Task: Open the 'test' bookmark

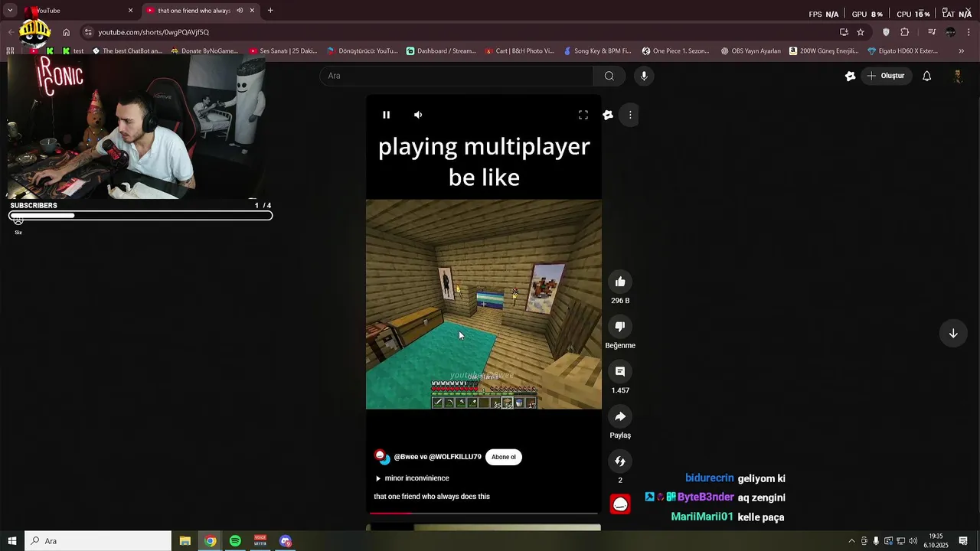Action: [x=73, y=51]
